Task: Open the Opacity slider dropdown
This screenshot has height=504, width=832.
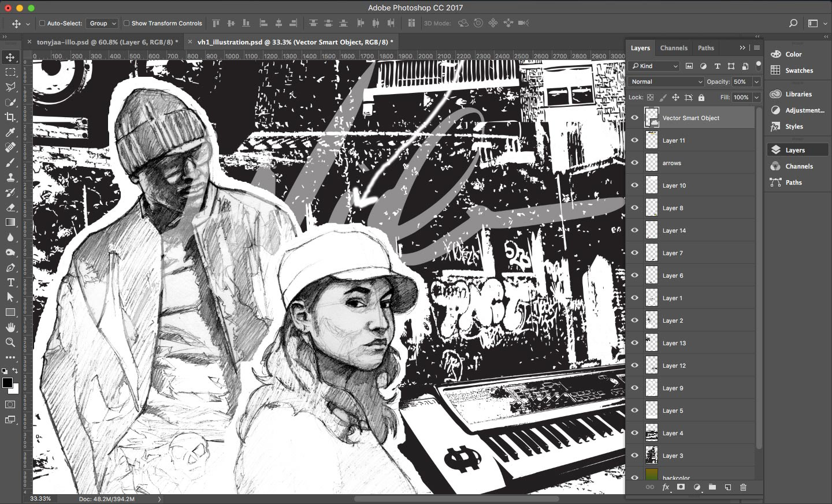Action: 756,82
